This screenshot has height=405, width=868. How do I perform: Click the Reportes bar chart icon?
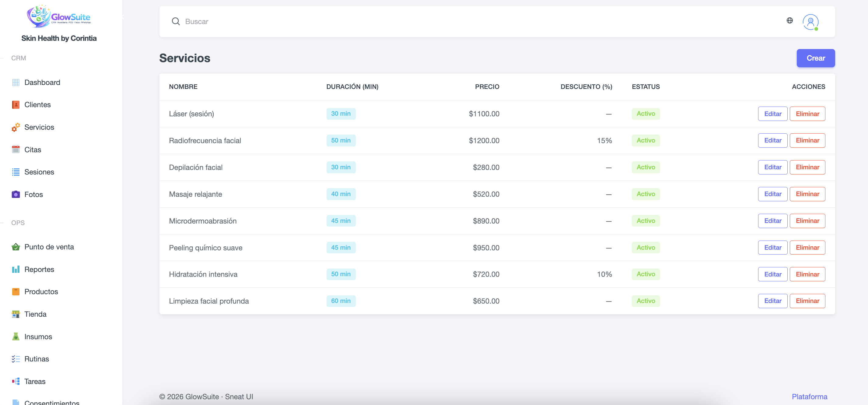[x=16, y=269]
